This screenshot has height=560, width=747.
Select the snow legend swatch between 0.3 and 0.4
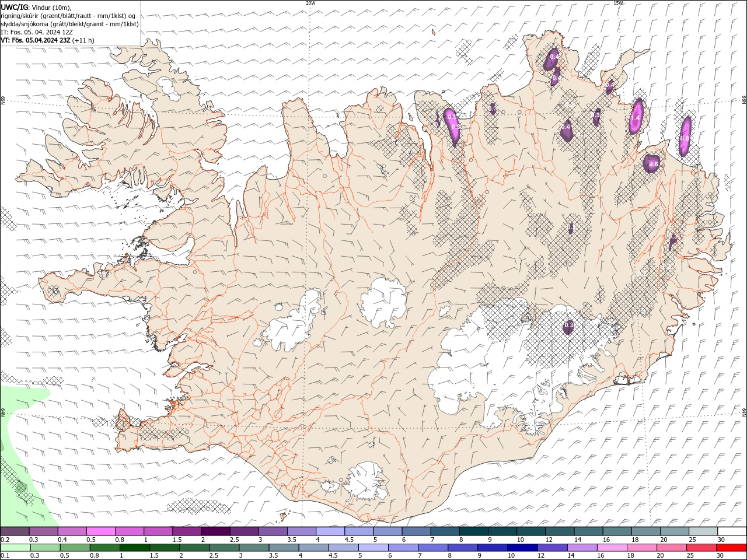coord(43,531)
